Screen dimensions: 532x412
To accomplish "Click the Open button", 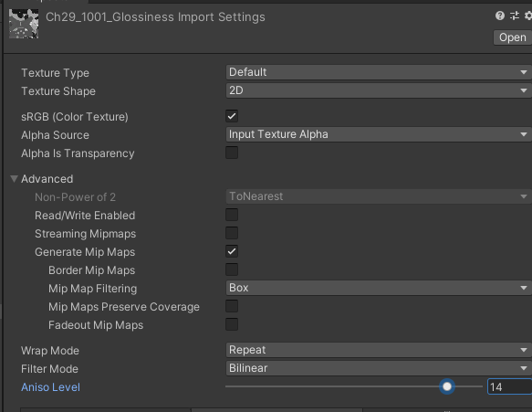I will 512,37.
